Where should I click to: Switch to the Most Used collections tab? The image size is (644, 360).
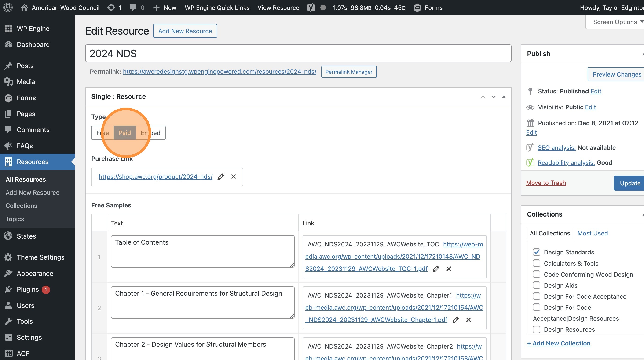tap(593, 233)
